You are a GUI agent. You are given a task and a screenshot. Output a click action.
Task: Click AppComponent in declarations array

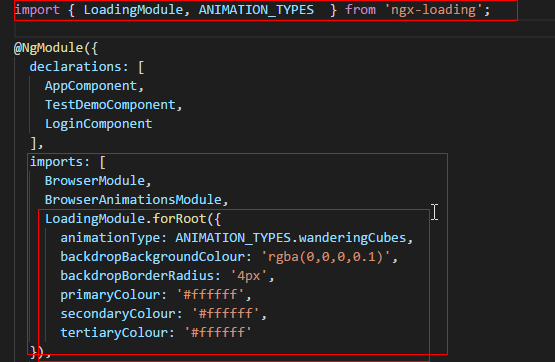91,86
